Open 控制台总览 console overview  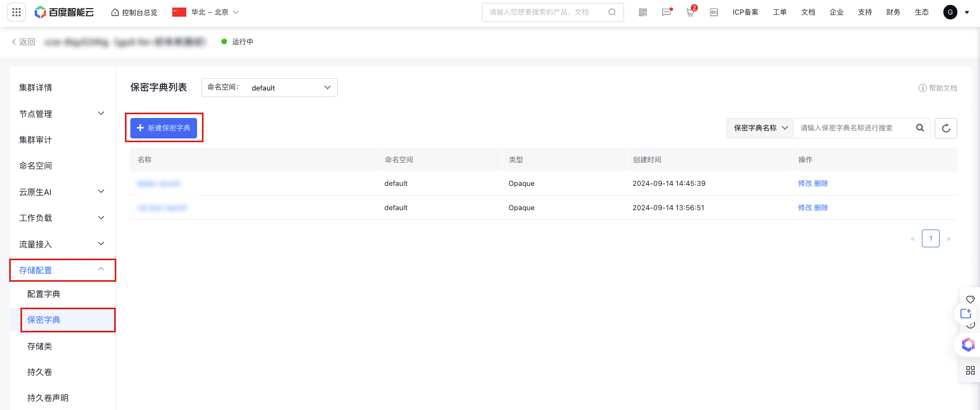134,12
